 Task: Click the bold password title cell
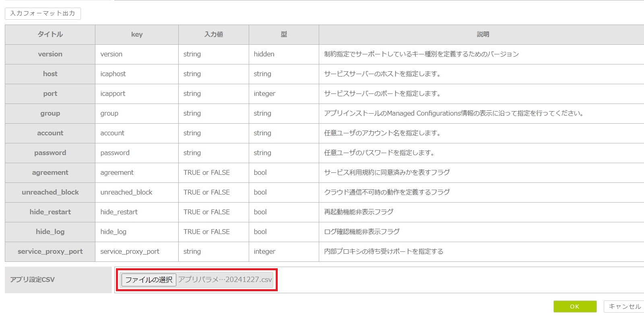(50, 153)
